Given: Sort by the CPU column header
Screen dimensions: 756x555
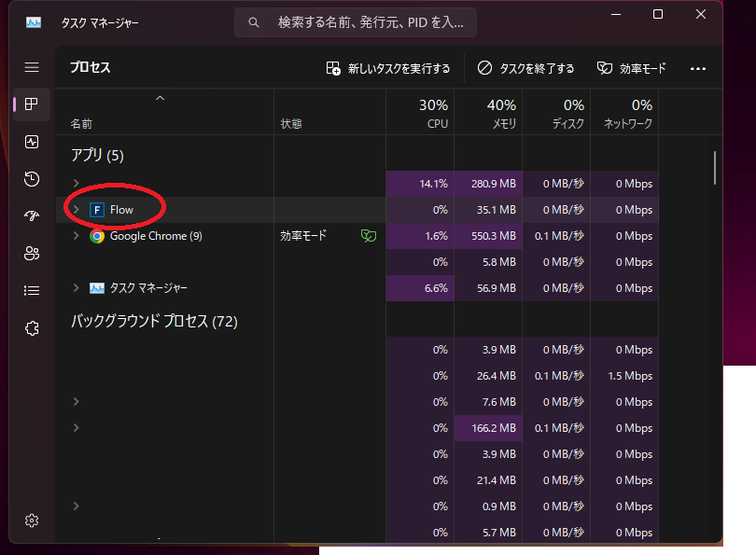Looking at the screenshot, I should 420,113.
